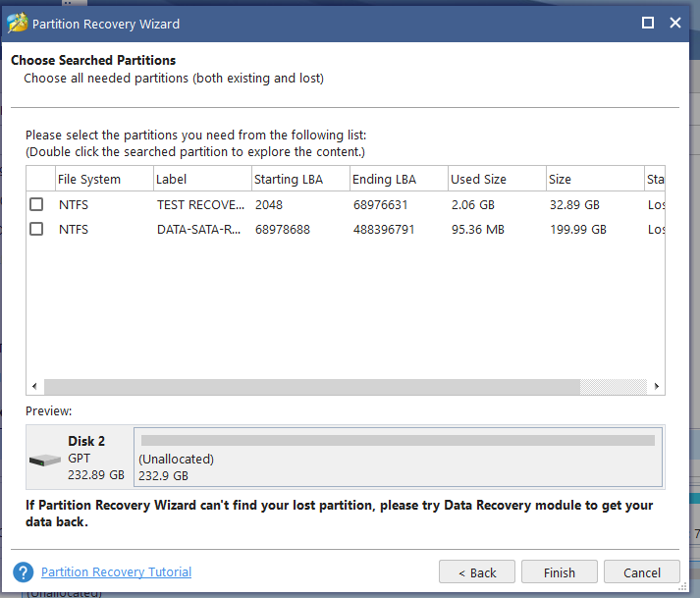Viewport: 700px width, 598px height.
Task: Select the Disk 2 drive icon
Action: (44, 460)
